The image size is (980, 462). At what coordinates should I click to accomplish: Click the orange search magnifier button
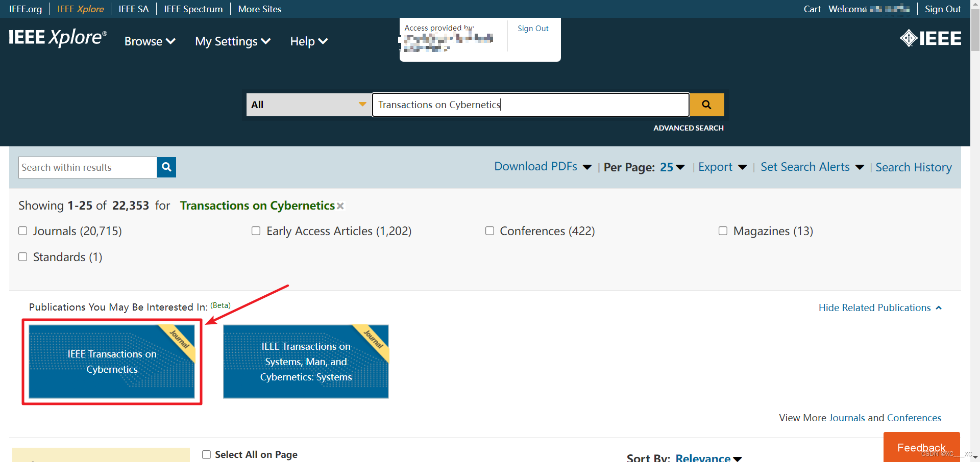[707, 105]
